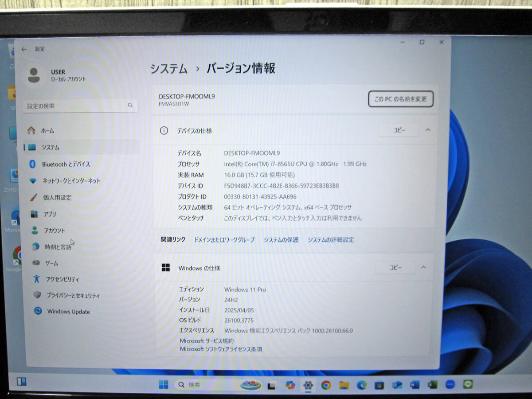Open Outlook from the taskbar
This screenshot has width=532, height=399.
(x=397, y=385)
